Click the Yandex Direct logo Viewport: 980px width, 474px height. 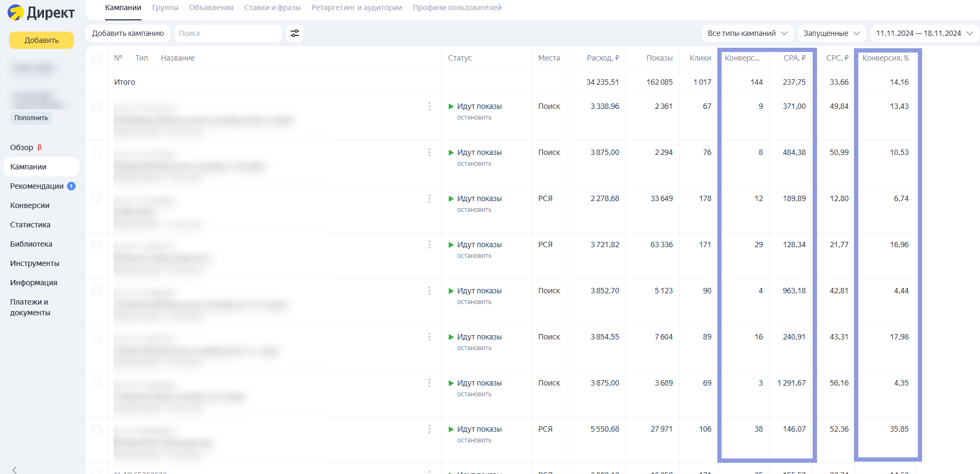click(x=41, y=12)
